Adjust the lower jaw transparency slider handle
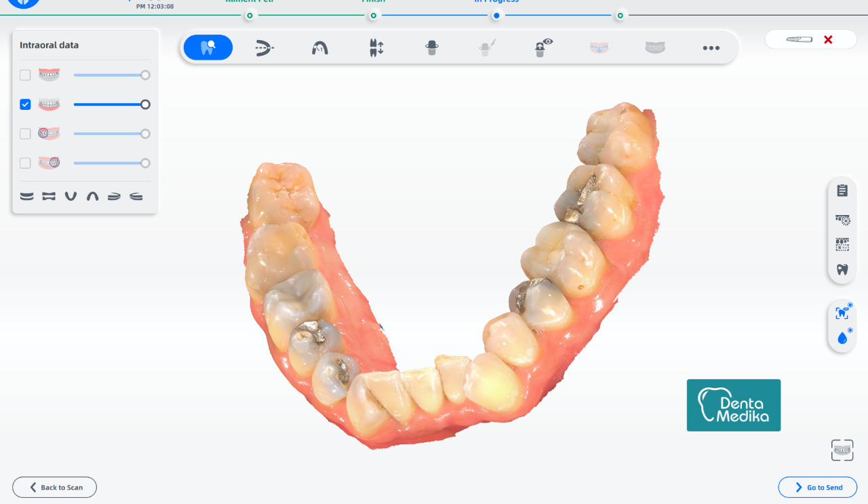Viewport: 868px width, 504px height. (x=145, y=104)
